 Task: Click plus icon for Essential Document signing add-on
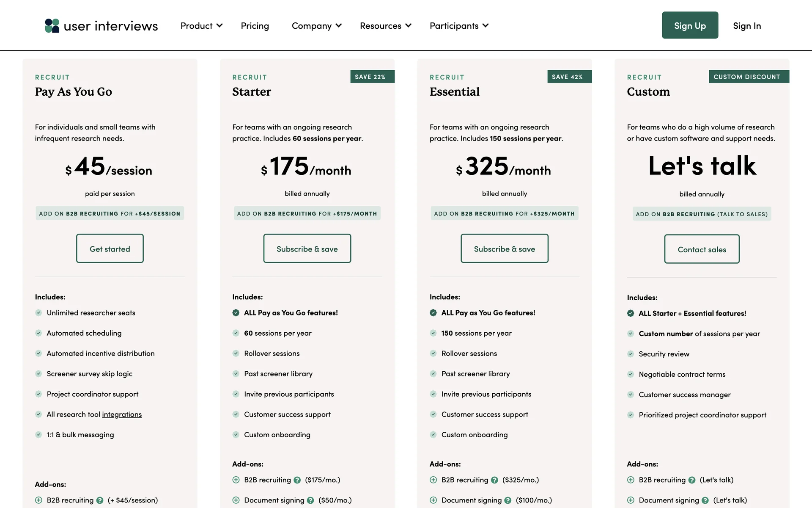point(433,500)
